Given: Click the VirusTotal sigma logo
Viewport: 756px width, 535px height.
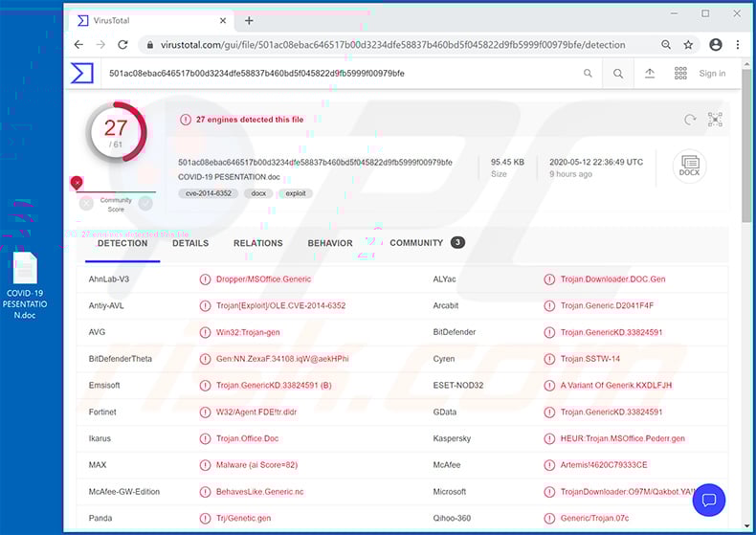Looking at the screenshot, I should (x=82, y=74).
